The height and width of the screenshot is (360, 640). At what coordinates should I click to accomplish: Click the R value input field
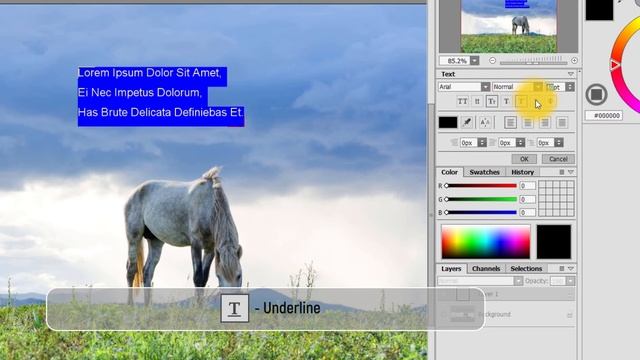[x=527, y=186]
